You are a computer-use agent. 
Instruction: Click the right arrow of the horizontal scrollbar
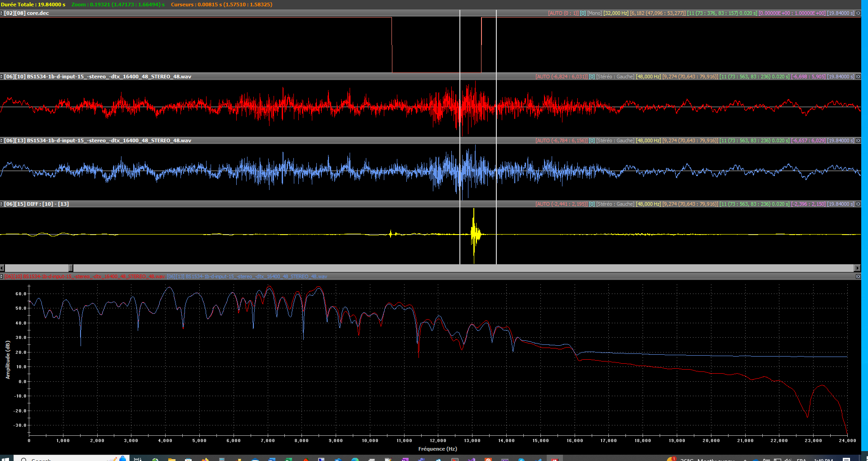coord(857,268)
